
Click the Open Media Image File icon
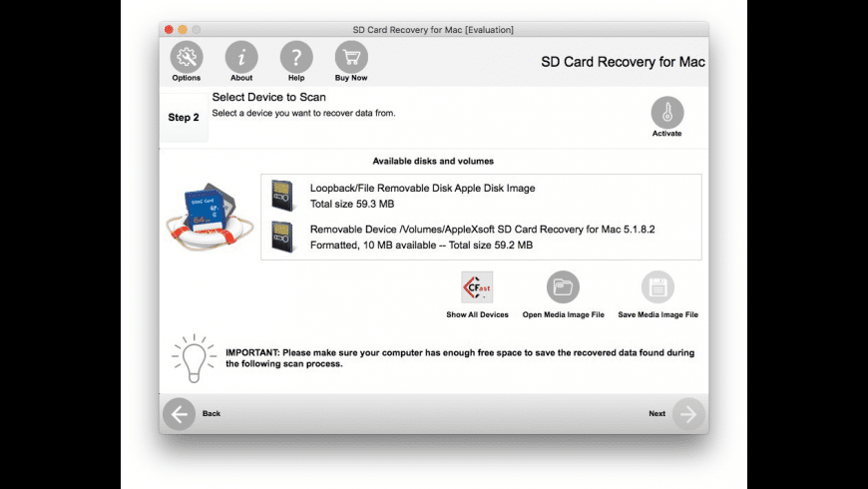[563, 286]
